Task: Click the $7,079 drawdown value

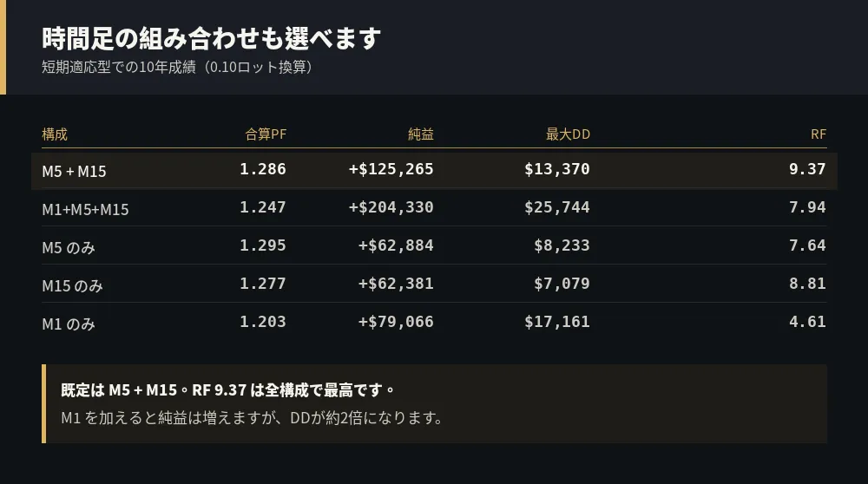Action: (562, 284)
